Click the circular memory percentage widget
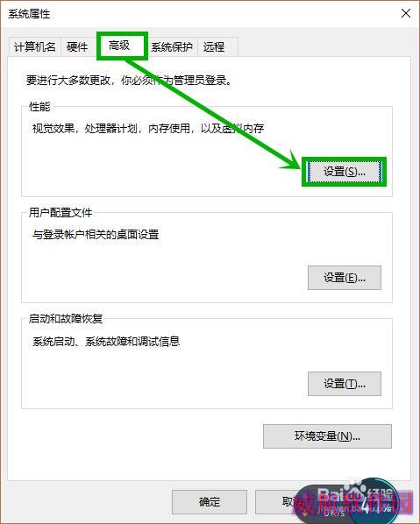 (374, 499)
